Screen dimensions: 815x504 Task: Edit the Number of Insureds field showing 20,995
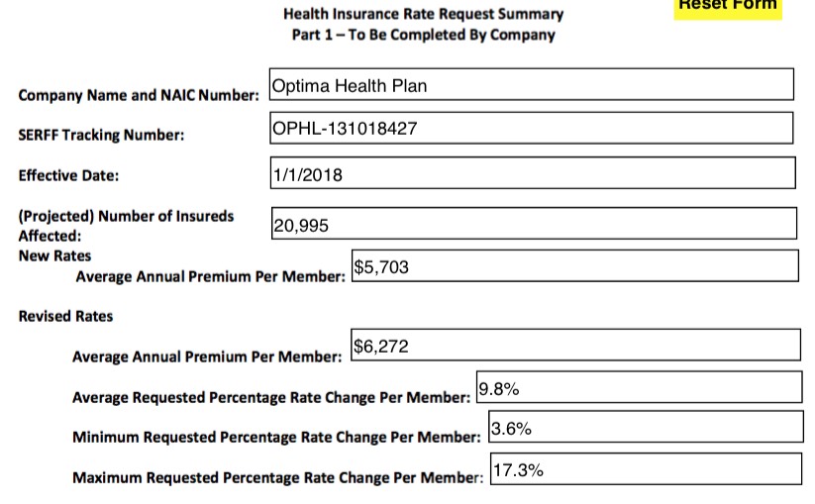pos(533,224)
